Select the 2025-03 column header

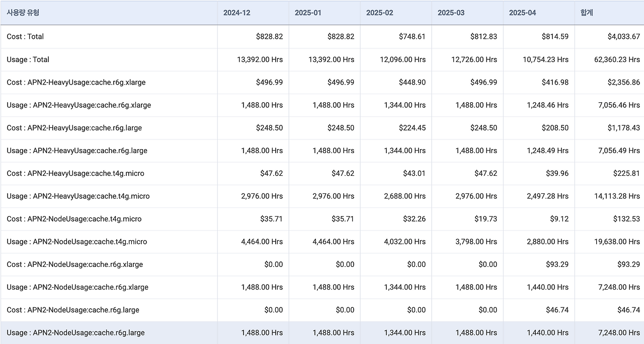451,13
